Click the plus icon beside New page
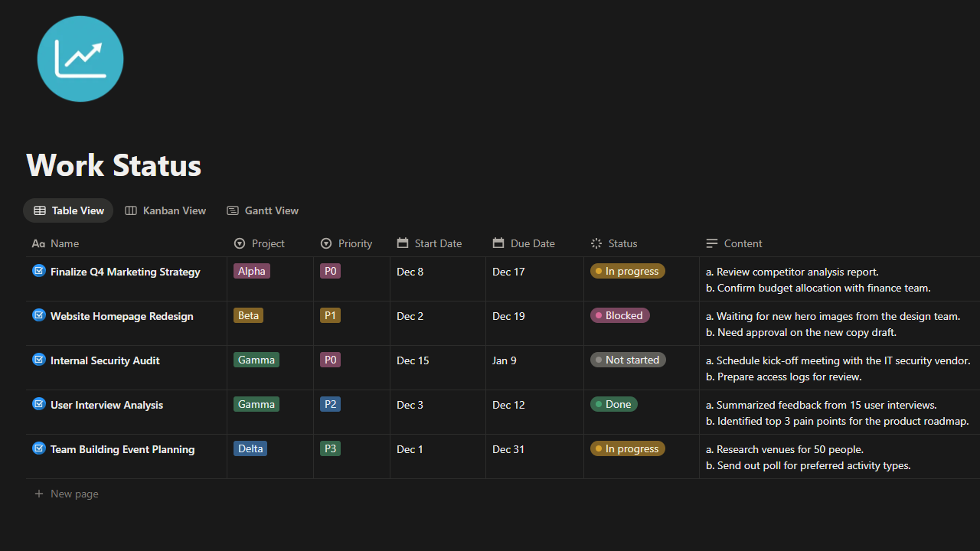This screenshot has height=551, width=980. [x=39, y=494]
